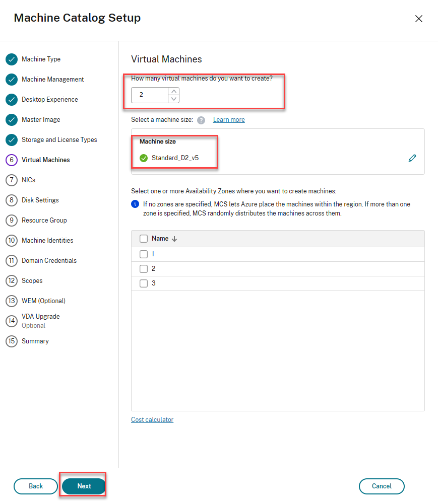Viewport: 438px width, 504px height.
Task: Go to the Disk Settings step
Action: tap(40, 200)
